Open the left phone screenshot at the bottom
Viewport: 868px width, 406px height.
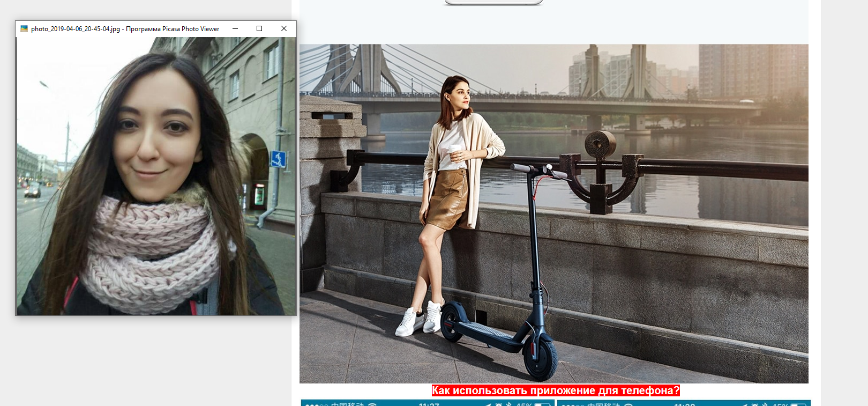pos(427,403)
